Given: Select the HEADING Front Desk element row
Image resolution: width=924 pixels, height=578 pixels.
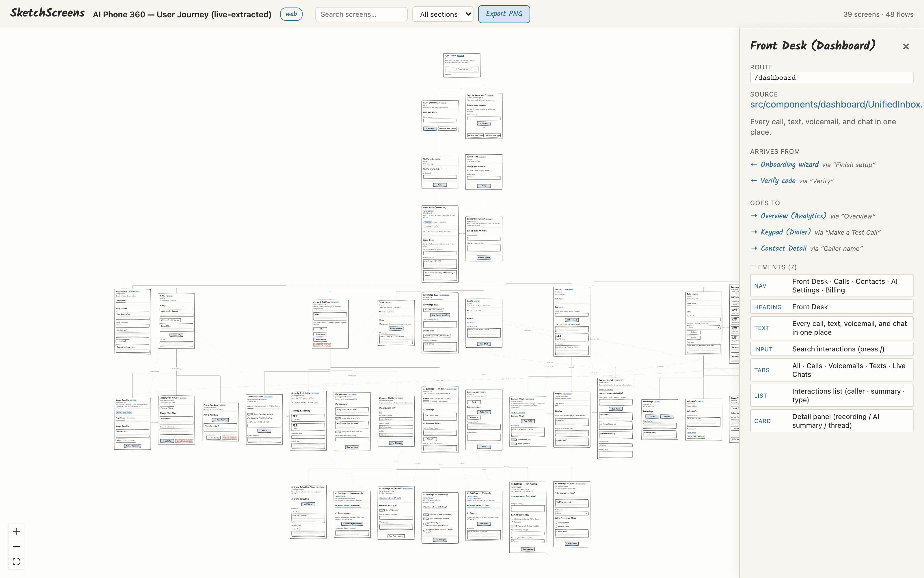Looking at the screenshot, I should (x=832, y=307).
